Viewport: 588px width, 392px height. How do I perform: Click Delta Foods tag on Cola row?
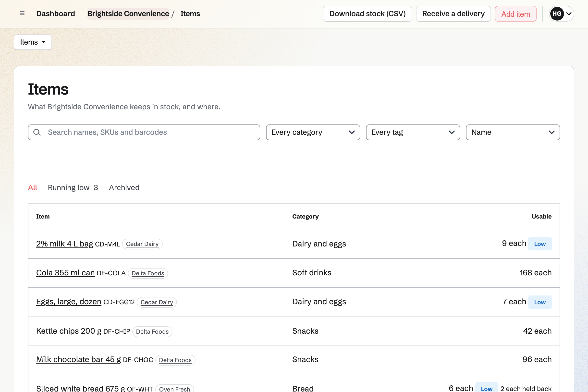(x=148, y=273)
